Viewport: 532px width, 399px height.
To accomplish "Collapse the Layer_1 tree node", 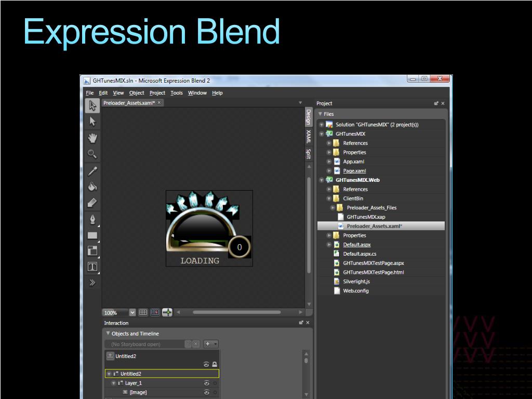I will click(114, 383).
